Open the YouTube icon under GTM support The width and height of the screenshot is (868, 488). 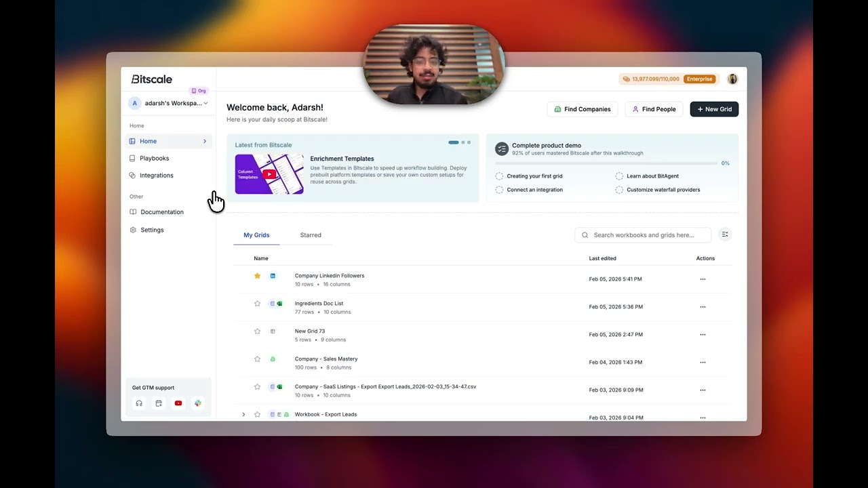point(178,403)
